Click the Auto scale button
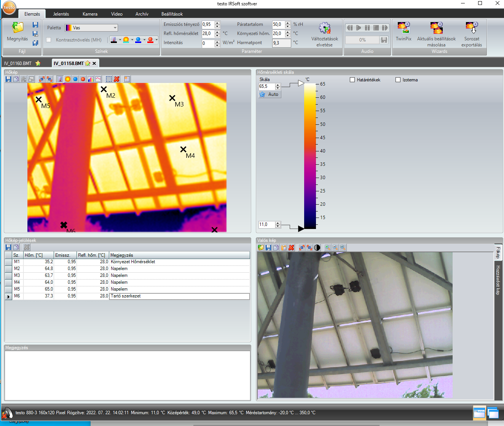Screen dimensions: 504x426 coord(270,94)
